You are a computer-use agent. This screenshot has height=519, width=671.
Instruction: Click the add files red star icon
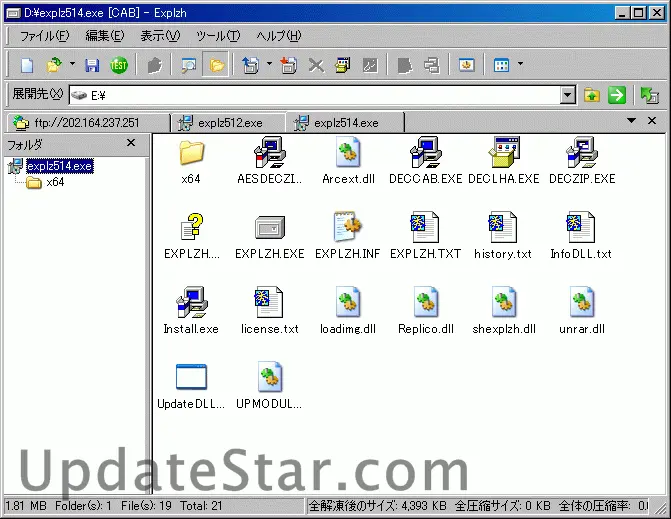[x=289, y=65]
